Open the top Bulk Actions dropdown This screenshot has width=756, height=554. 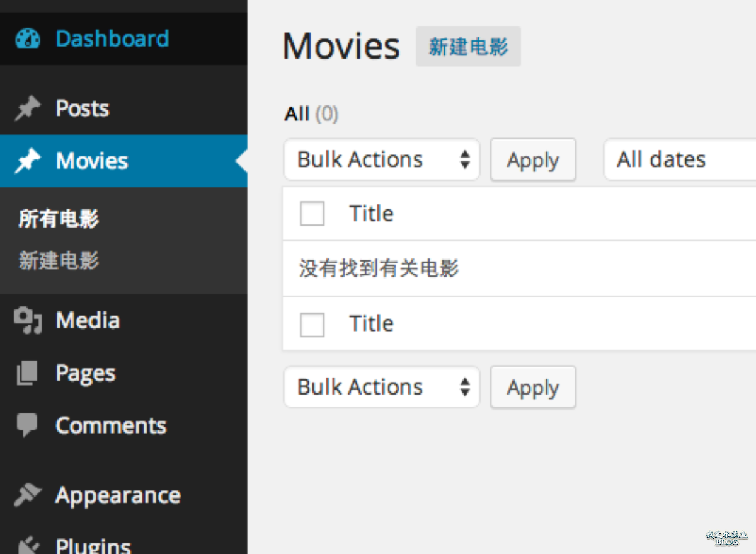coord(381,160)
